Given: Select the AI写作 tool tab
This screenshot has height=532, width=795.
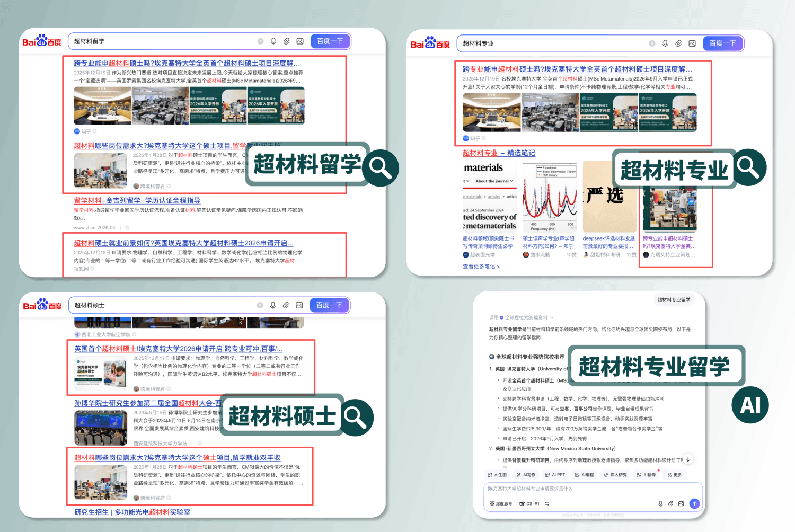Looking at the screenshot, I should pyautogui.click(x=526, y=475).
